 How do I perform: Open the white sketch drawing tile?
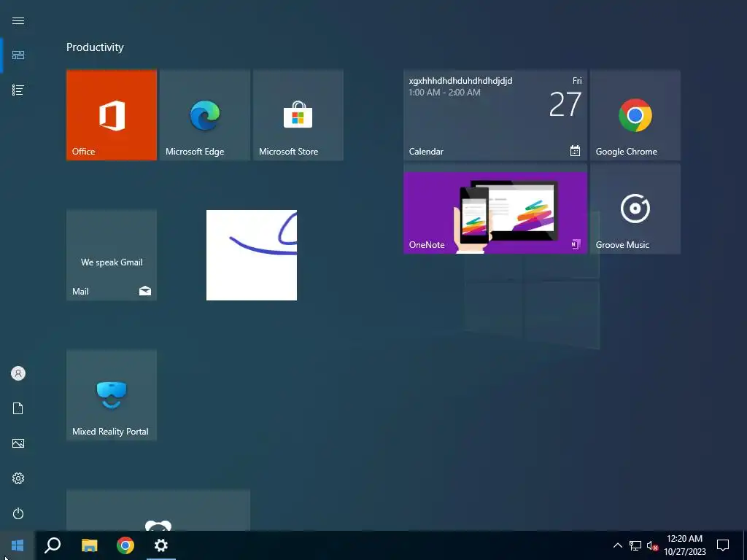(252, 255)
